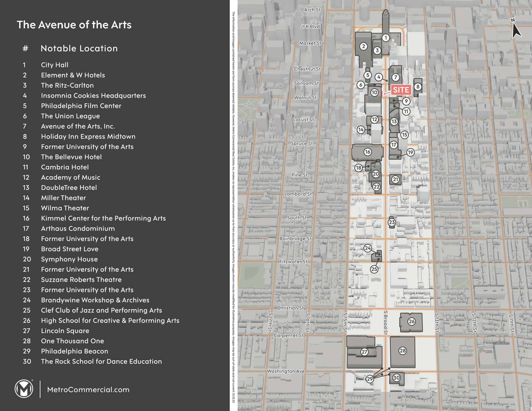Viewport: 532px width, 411px height.
Task: Click the circled map marker number 16
Action: (368, 152)
